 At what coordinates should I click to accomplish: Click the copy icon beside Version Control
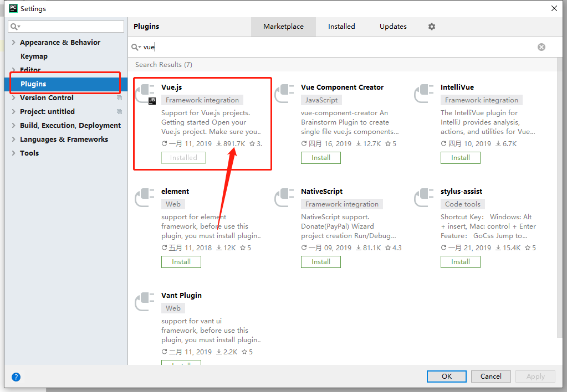click(x=119, y=98)
